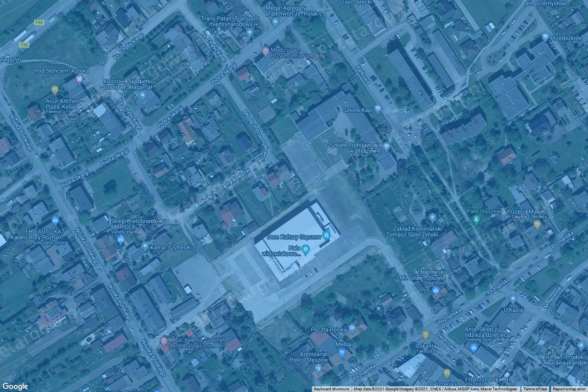
Task: Click the Google logo
Action: point(15,386)
